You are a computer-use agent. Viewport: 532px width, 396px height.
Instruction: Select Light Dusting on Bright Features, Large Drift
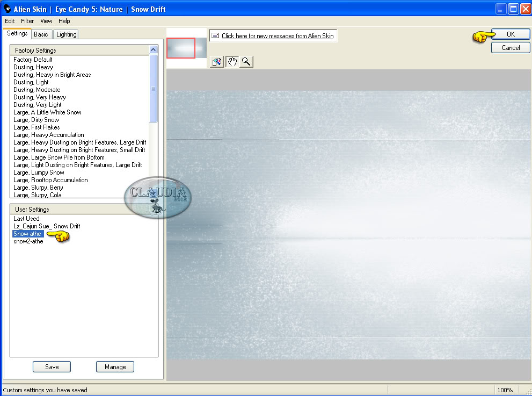point(78,165)
